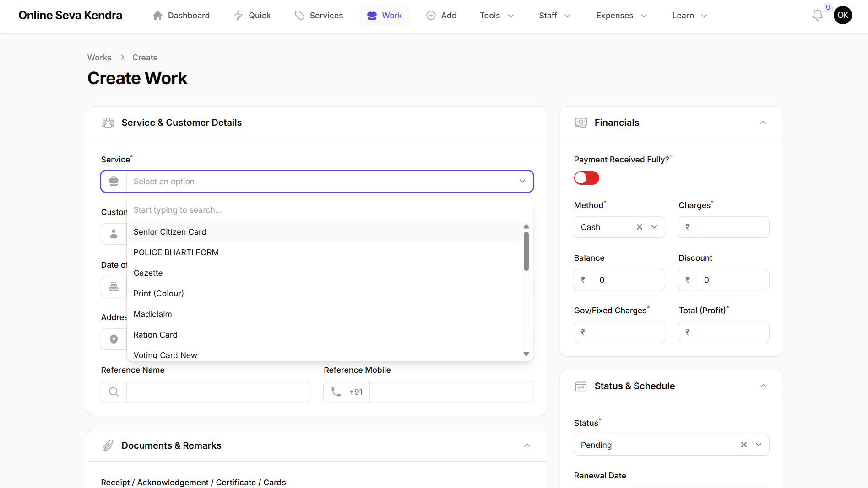868x488 pixels.
Task: Focus the Discount amount input
Action: [x=732, y=280]
